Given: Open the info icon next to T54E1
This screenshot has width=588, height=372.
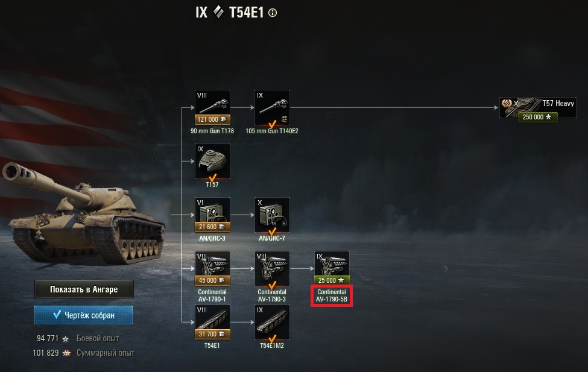Looking at the screenshot, I should pyautogui.click(x=273, y=13).
